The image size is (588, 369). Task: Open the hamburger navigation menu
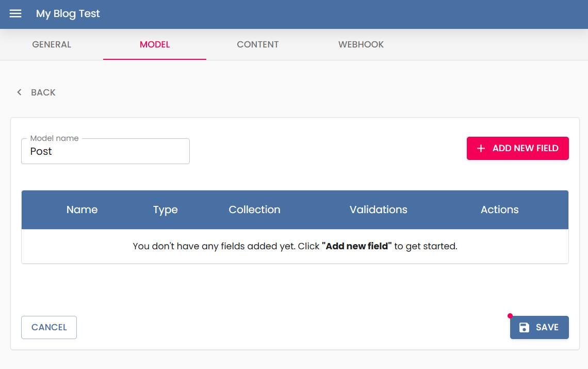click(15, 14)
